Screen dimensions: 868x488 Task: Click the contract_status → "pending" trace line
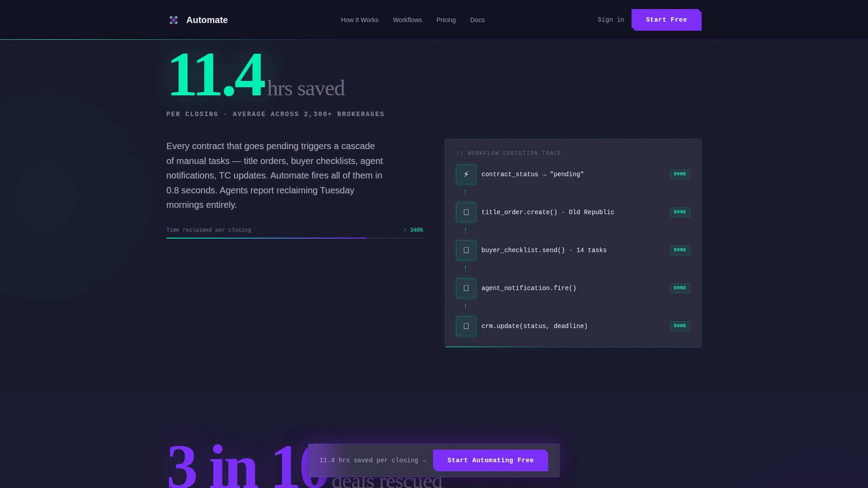point(533,174)
